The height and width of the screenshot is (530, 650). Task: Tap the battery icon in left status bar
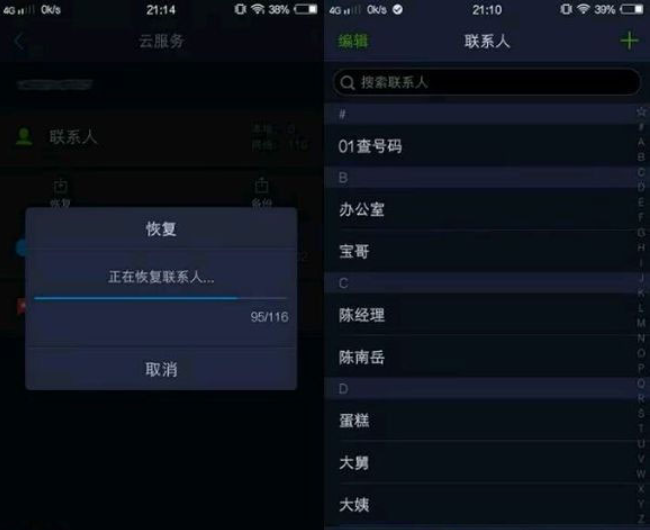click(x=306, y=9)
